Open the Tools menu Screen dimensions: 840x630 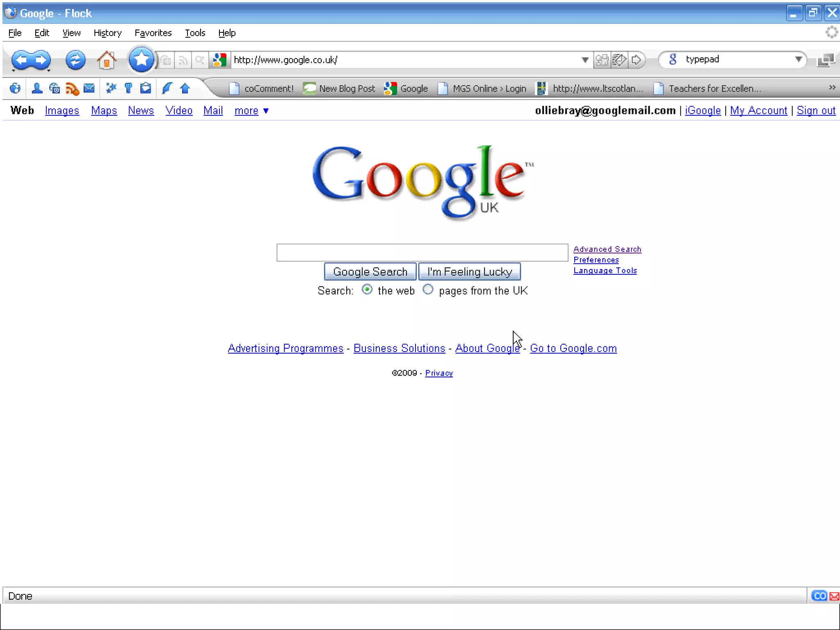[195, 33]
